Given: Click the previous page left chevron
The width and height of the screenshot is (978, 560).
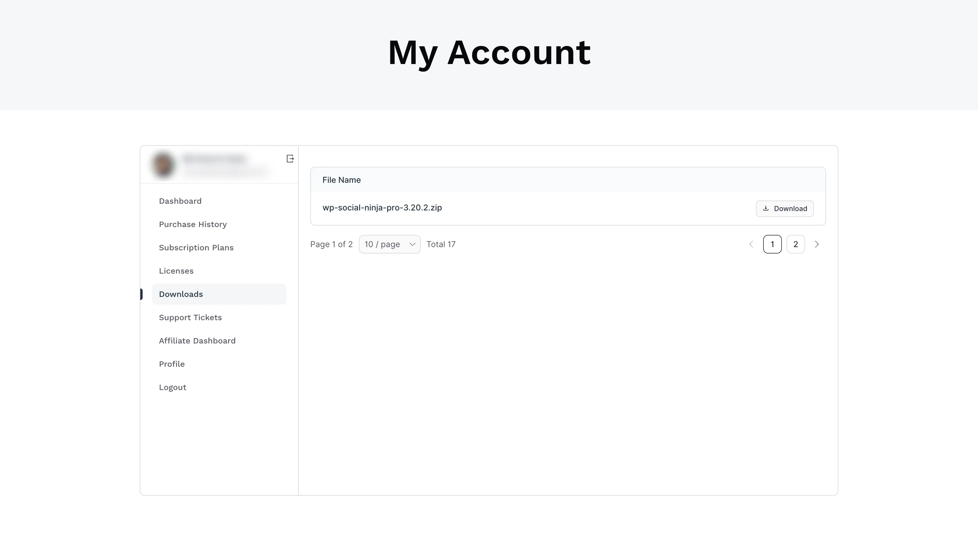Looking at the screenshot, I should pos(751,244).
